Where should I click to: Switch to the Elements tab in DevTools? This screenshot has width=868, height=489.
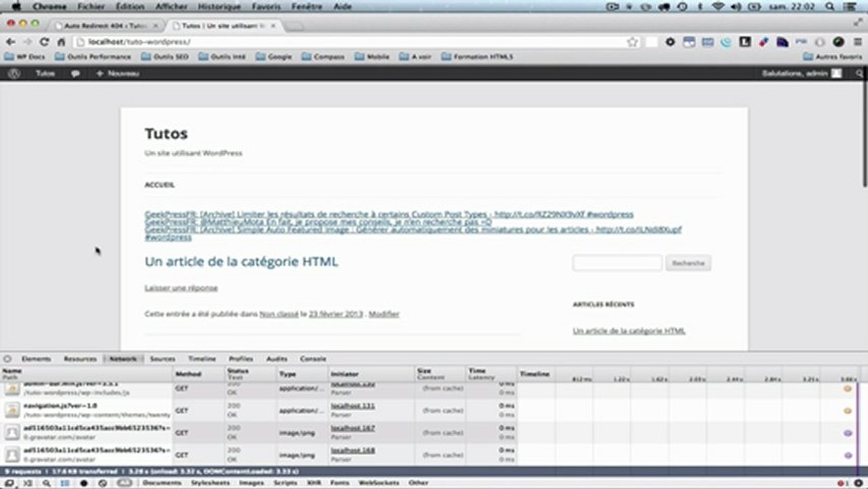click(36, 359)
